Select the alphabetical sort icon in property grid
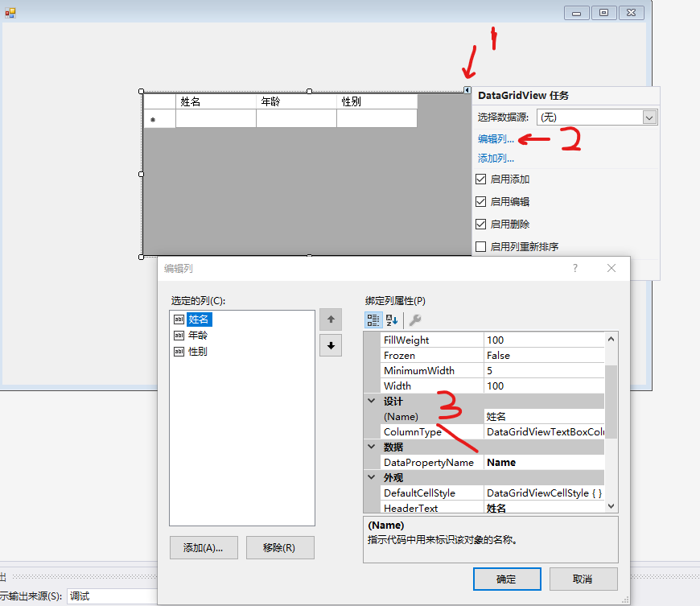 [392, 319]
